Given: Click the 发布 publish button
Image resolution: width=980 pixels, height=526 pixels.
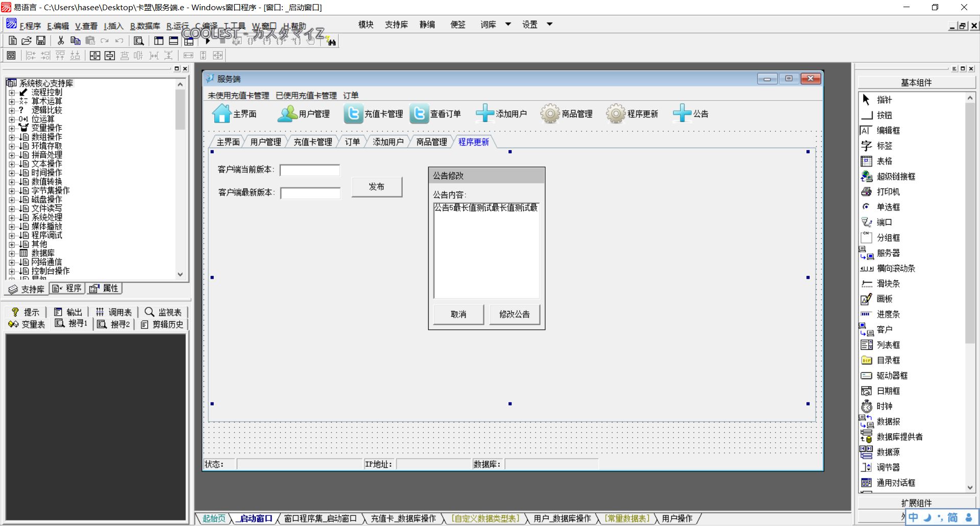Looking at the screenshot, I should (x=377, y=187).
